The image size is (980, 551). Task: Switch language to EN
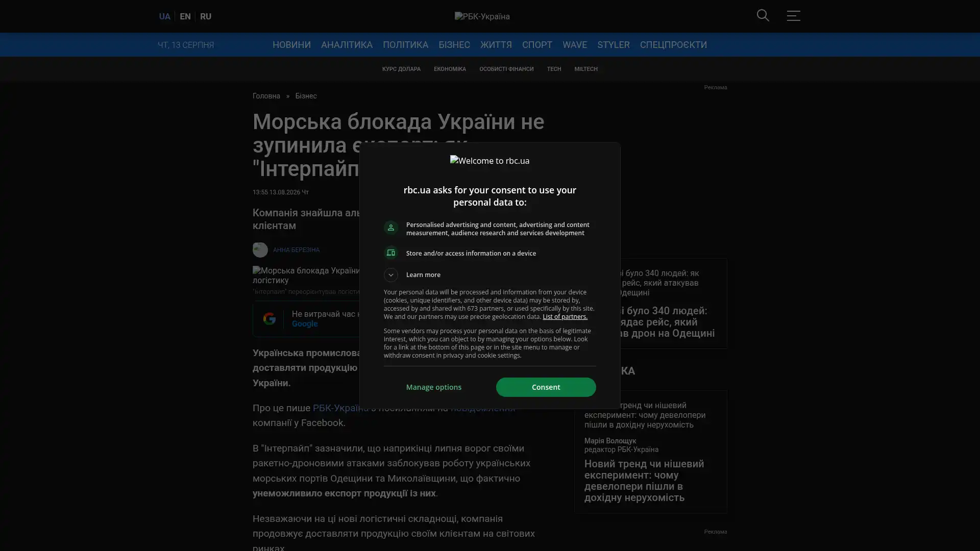tap(185, 16)
